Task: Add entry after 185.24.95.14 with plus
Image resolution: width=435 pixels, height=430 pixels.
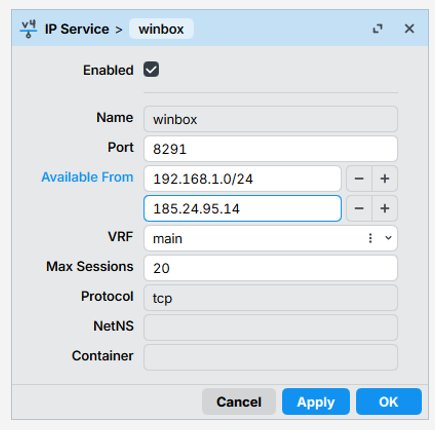Action: [385, 209]
